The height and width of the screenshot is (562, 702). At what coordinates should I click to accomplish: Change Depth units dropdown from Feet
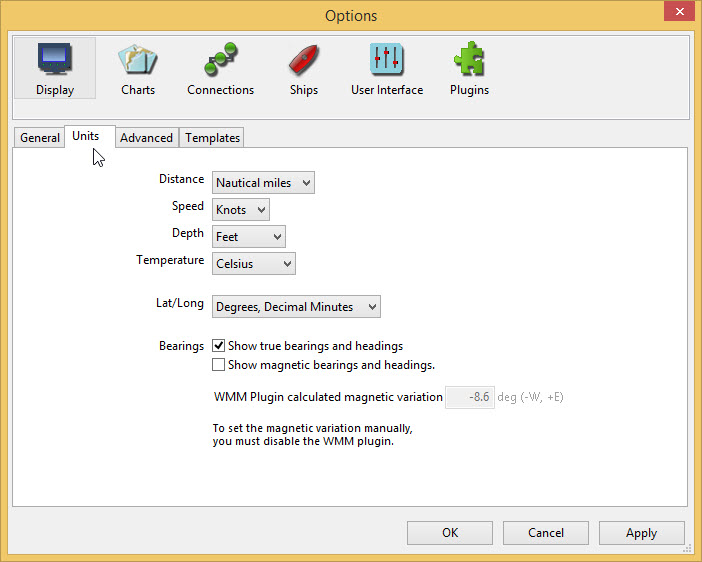click(x=249, y=237)
